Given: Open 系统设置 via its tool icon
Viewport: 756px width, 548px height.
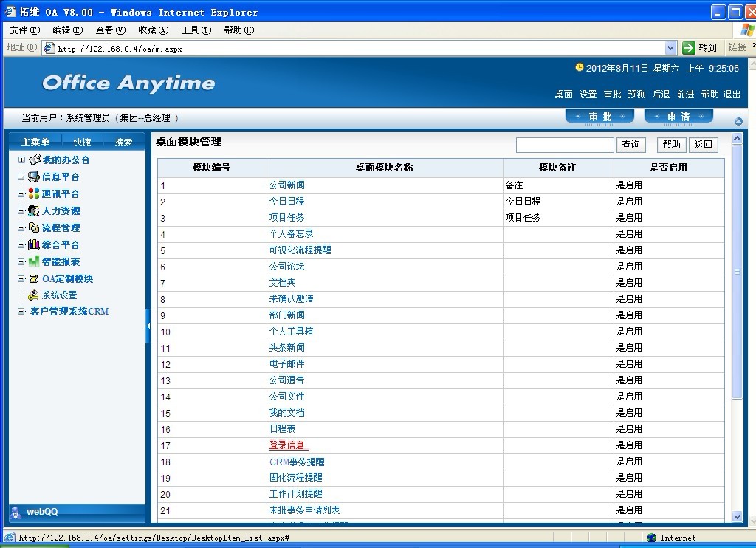Looking at the screenshot, I should tap(34, 295).
